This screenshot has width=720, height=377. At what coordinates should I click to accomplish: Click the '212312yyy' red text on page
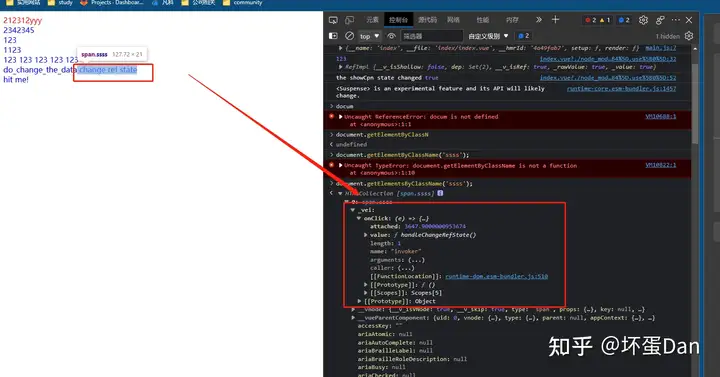coord(22,21)
